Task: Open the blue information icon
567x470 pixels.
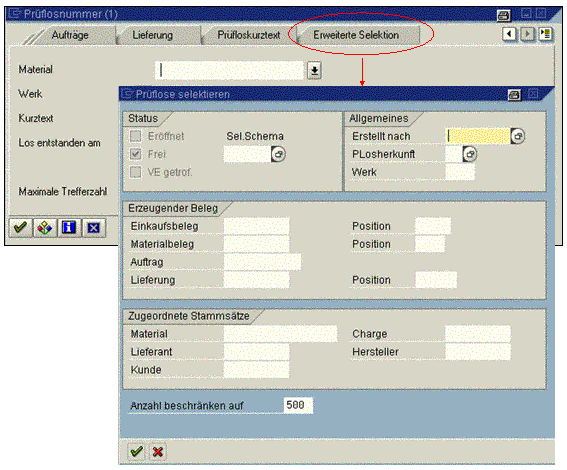Action: tap(69, 228)
